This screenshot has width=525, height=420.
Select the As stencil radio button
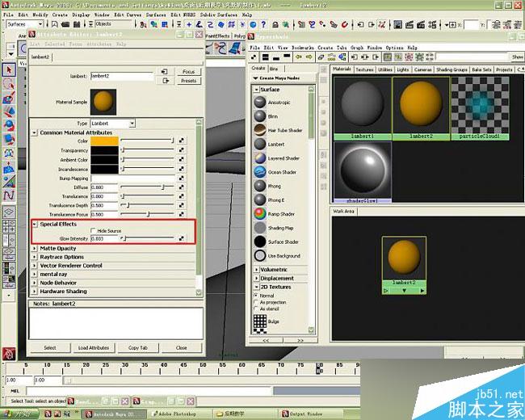(256, 309)
